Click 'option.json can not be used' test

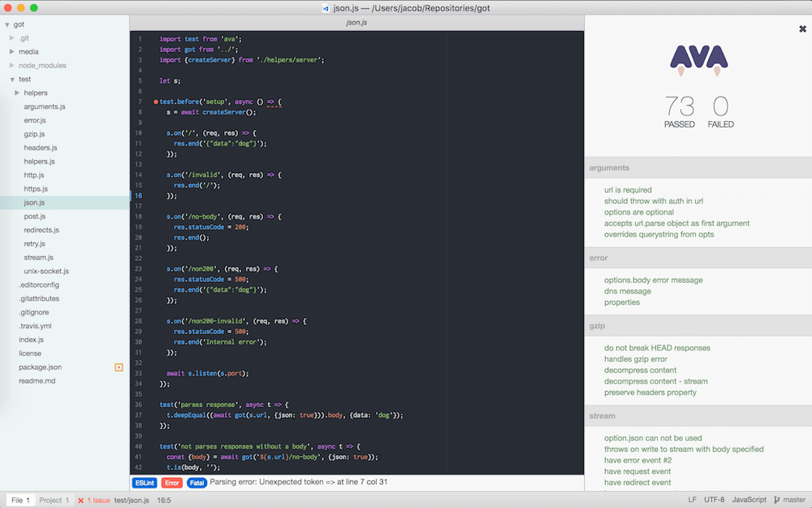click(653, 438)
